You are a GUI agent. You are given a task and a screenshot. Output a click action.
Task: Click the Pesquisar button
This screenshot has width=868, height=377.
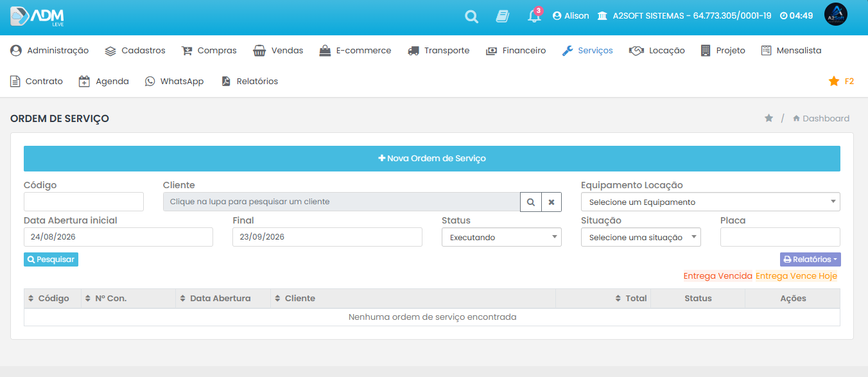pos(51,259)
